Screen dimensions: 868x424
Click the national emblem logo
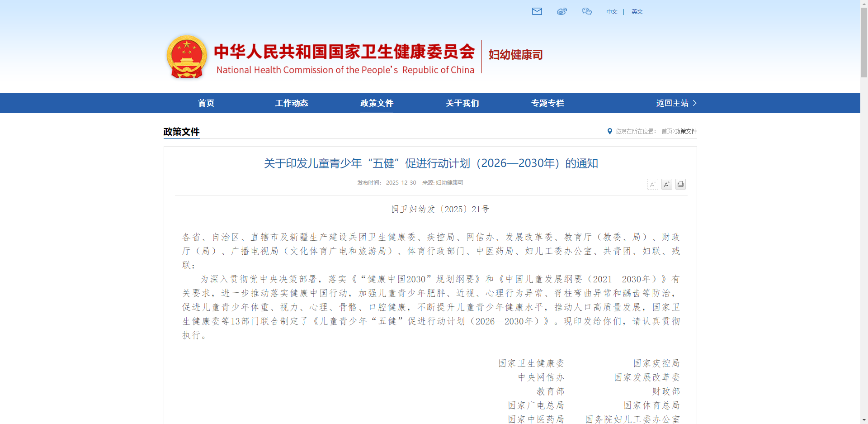pos(187,57)
